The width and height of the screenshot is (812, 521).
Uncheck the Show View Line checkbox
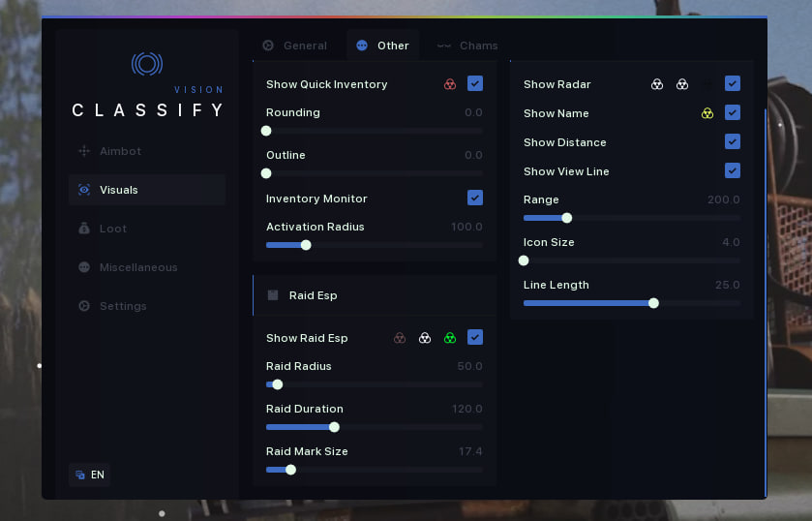click(733, 170)
